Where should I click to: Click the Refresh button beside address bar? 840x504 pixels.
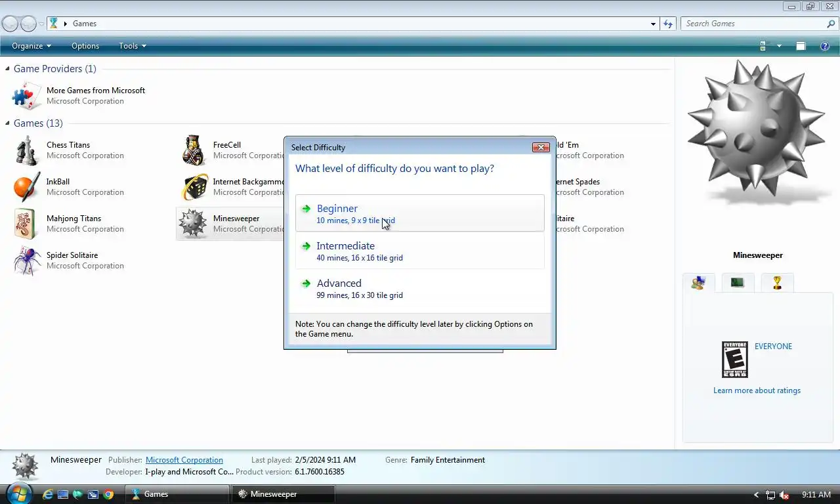click(668, 24)
